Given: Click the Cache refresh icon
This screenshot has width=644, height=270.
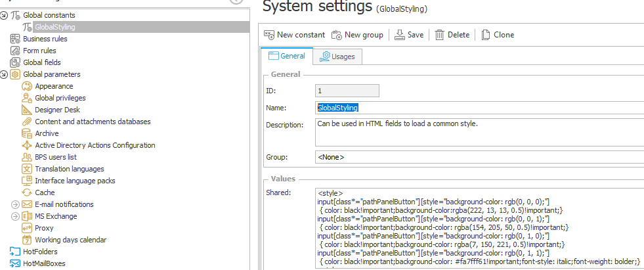Looking at the screenshot, I should (27, 192).
